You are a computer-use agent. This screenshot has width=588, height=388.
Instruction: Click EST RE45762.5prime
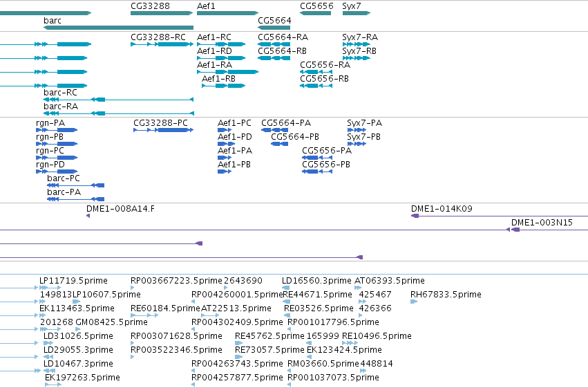[238, 343]
